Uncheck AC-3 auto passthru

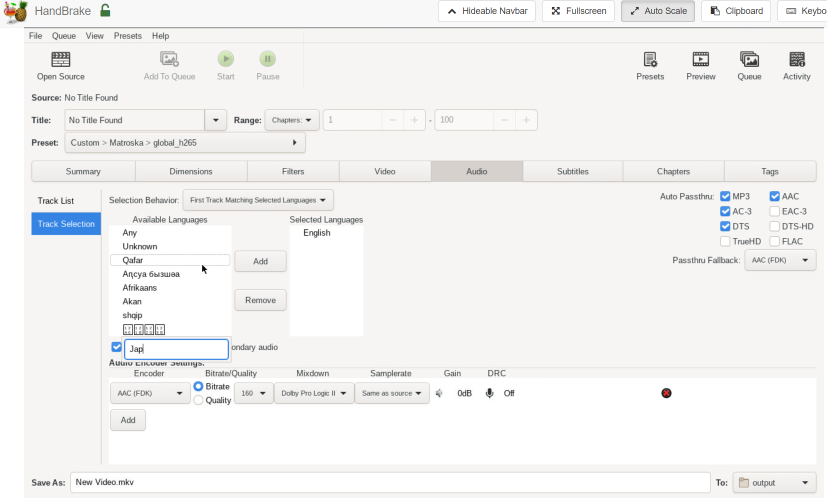[725, 211]
